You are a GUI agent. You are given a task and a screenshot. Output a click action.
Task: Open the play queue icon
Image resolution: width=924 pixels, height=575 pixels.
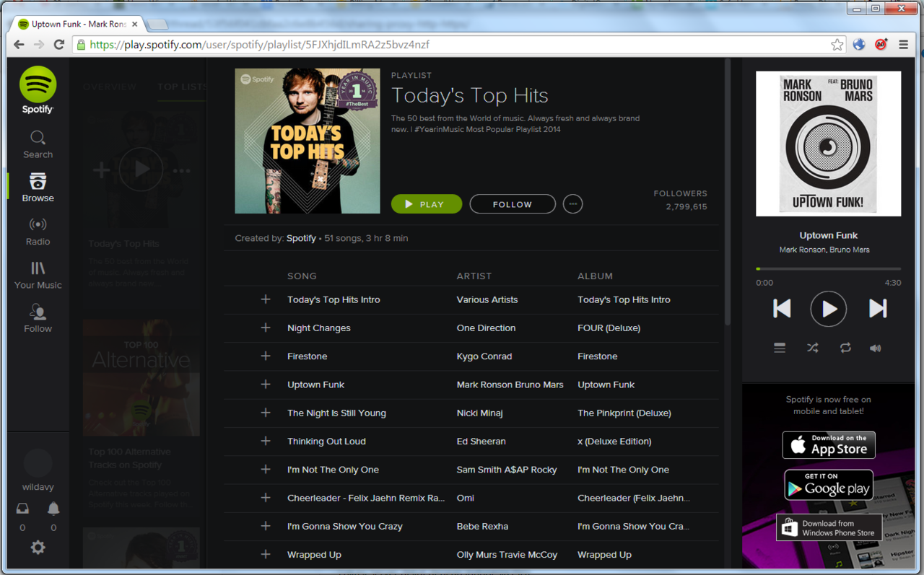[x=780, y=348]
